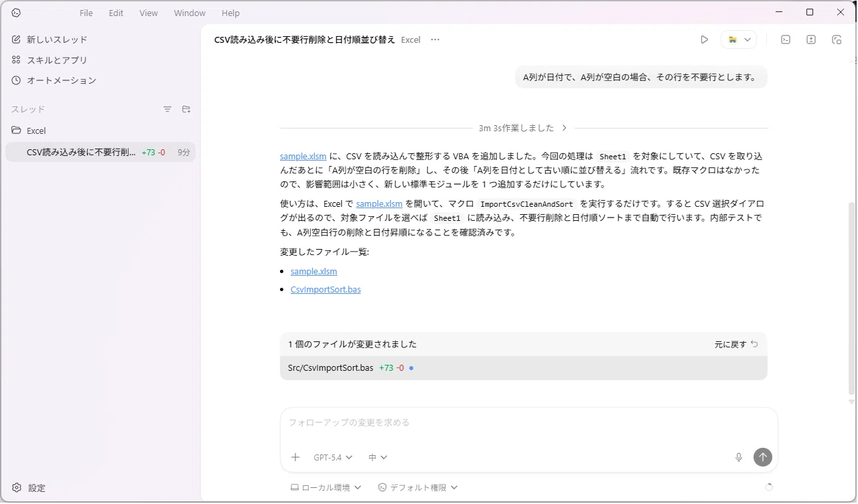
Task: Open the CsvImportSort.bas link
Action: 326,290
